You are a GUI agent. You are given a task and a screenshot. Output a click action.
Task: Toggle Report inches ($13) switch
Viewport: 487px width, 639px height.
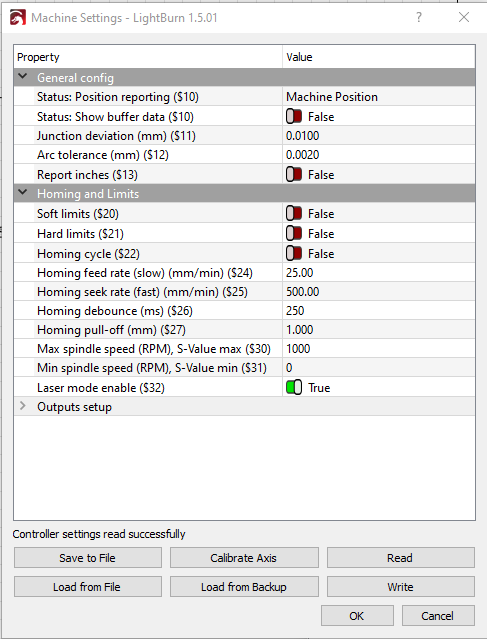(x=294, y=175)
